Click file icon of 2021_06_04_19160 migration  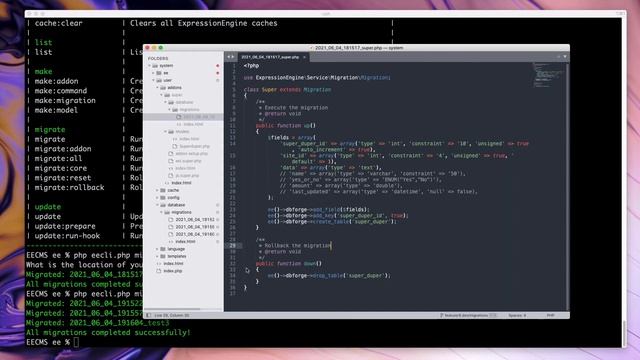pyautogui.click(x=171, y=234)
